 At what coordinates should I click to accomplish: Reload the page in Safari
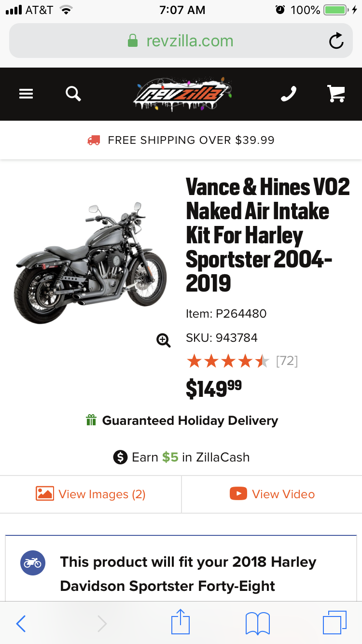336,41
